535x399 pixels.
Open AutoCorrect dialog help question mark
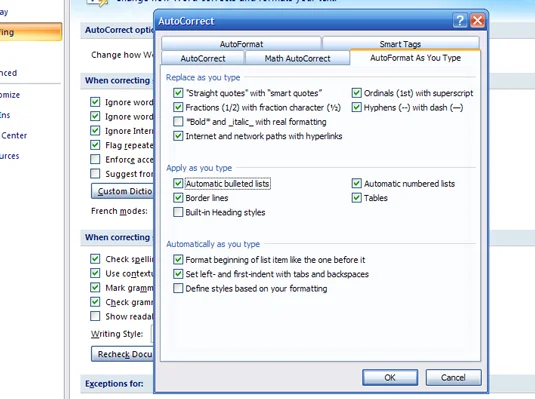pos(460,21)
